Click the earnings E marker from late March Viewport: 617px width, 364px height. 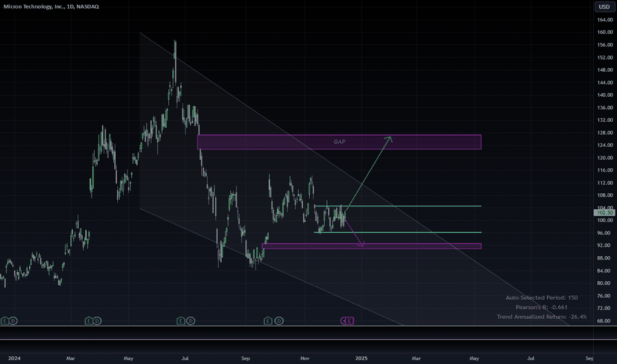[89, 321]
